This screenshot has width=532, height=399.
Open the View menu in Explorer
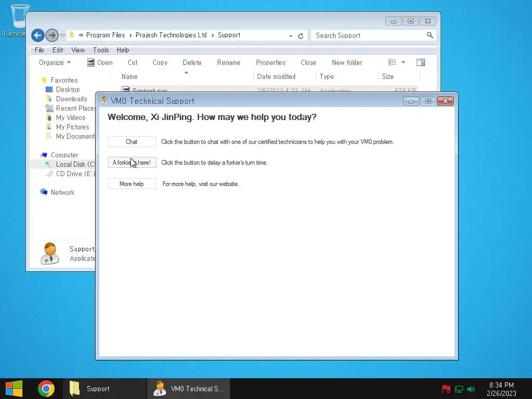pos(78,50)
